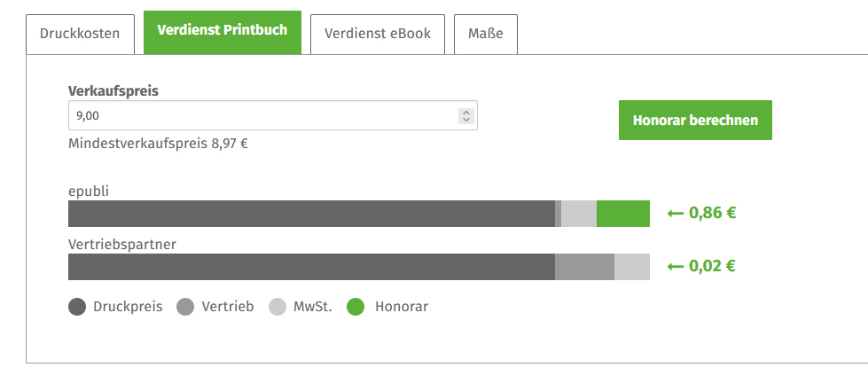Click the Vertrieb legend dot
This screenshot has height=383, width=868.
coord(185,307)
